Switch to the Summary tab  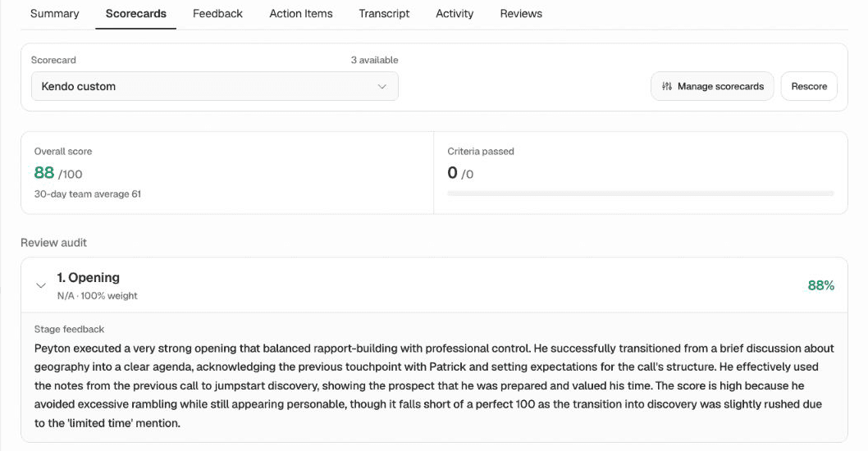point(54,14)
